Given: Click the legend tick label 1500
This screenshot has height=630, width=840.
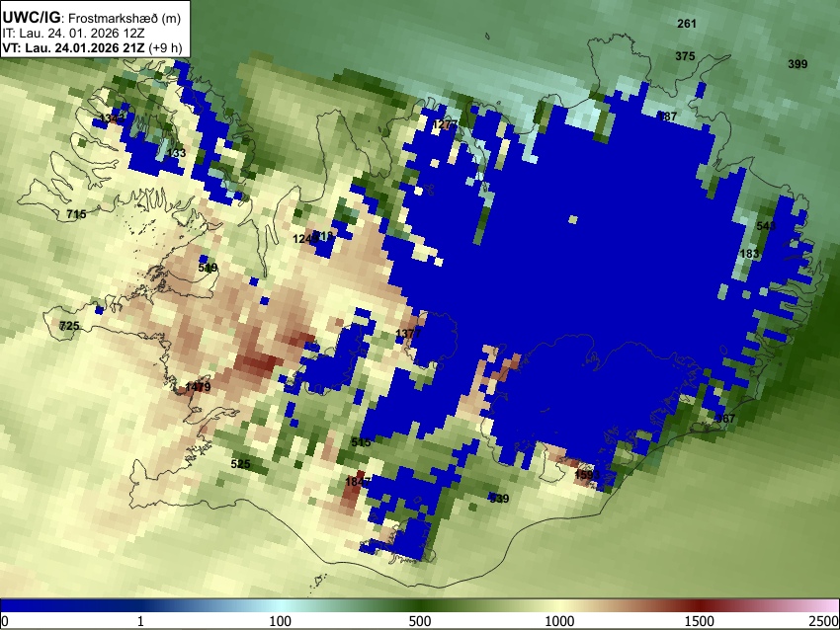Looking at the screenshot, I should click(700, 621).
